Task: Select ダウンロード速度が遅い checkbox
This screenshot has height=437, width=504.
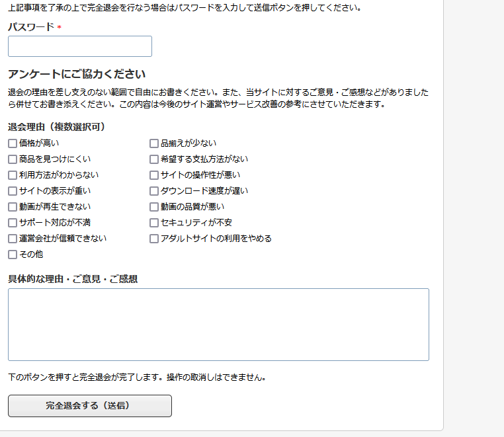Action: click(x=154, y=191)
